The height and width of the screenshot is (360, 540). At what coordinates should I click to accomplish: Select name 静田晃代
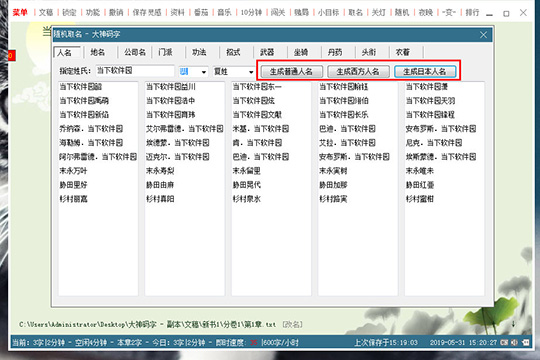(247, 185)
